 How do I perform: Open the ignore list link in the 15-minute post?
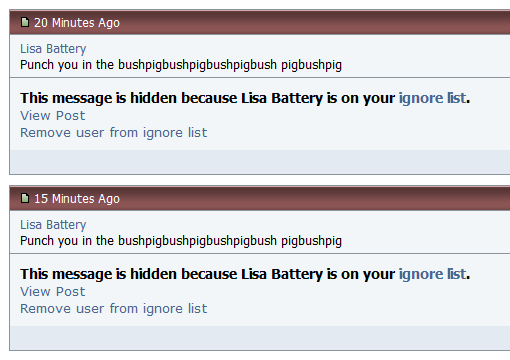pos(432,274)
